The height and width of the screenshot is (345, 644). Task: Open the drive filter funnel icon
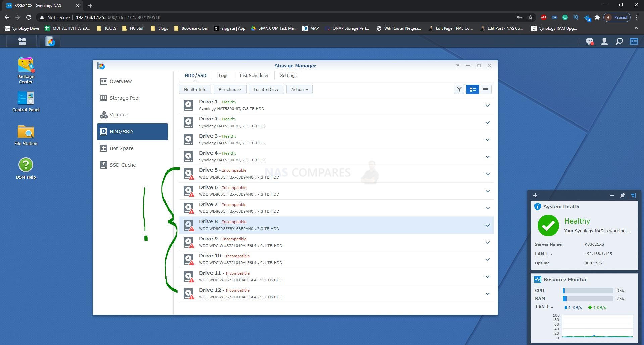coord(459,89)
